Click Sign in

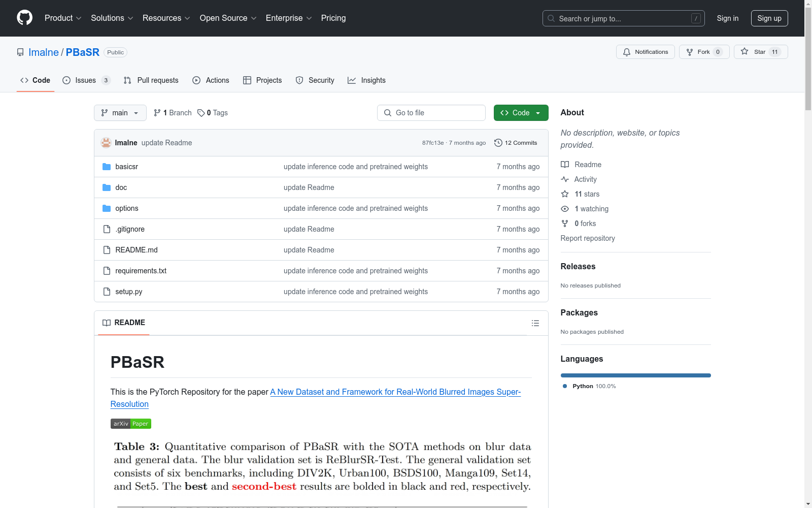(x=728, y=18)
